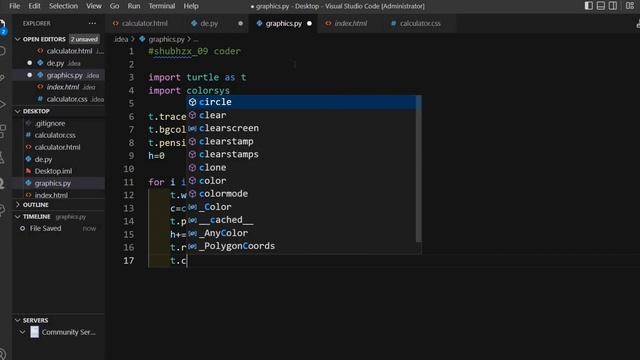Click line 1 comment shubhzx_09 coder
The width and height of the screenshot is (640, 360).
click(x=195, y=51)
